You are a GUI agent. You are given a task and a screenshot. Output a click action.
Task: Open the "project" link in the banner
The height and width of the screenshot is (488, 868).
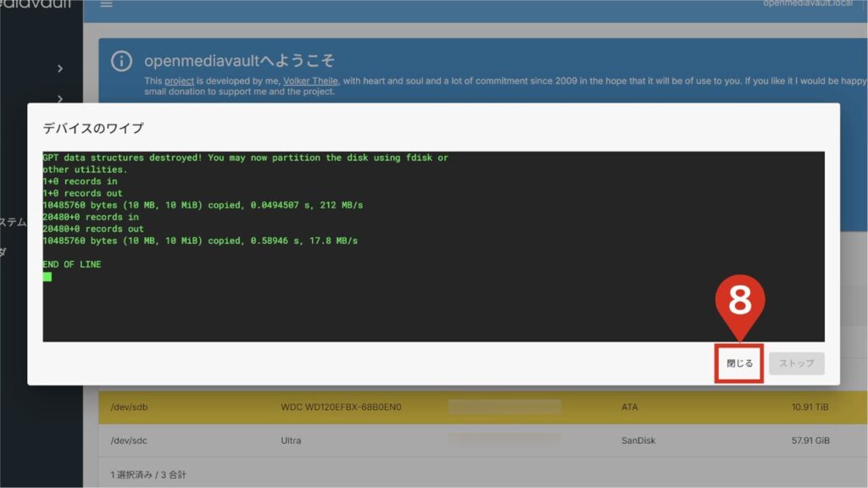pyautogui.click(x=180, y=81)
